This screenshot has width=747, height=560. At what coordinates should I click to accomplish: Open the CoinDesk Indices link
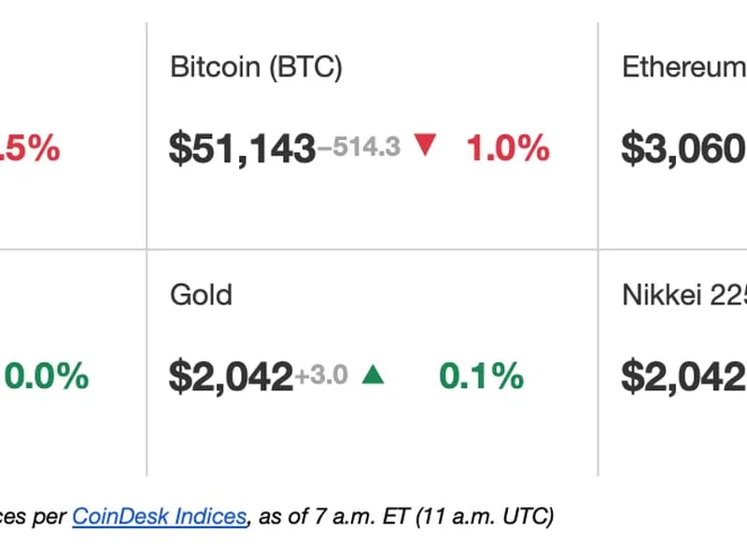[x=159, y=514]
